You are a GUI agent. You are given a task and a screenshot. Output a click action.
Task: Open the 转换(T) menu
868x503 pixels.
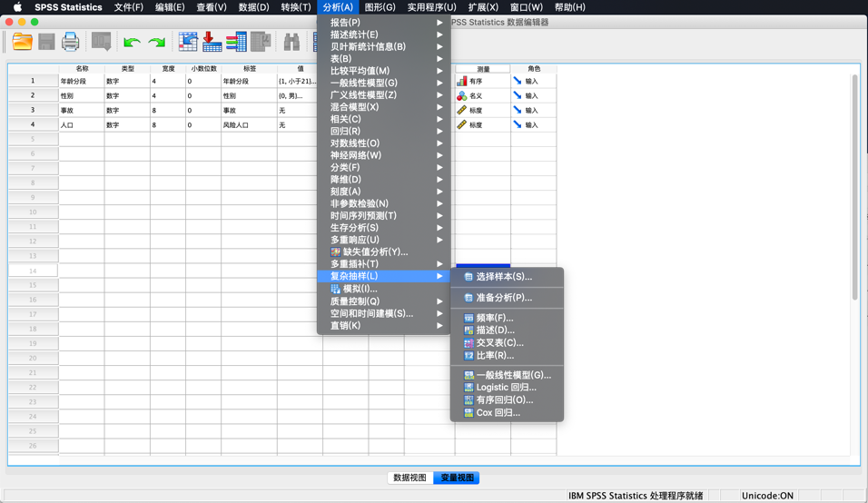pos(296,7)
